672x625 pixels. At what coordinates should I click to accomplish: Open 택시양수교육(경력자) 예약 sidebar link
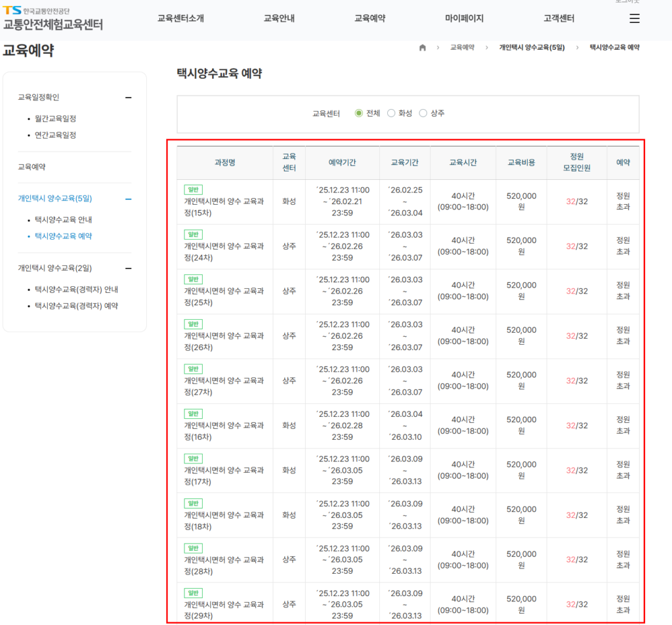click(x=76, y=306)
